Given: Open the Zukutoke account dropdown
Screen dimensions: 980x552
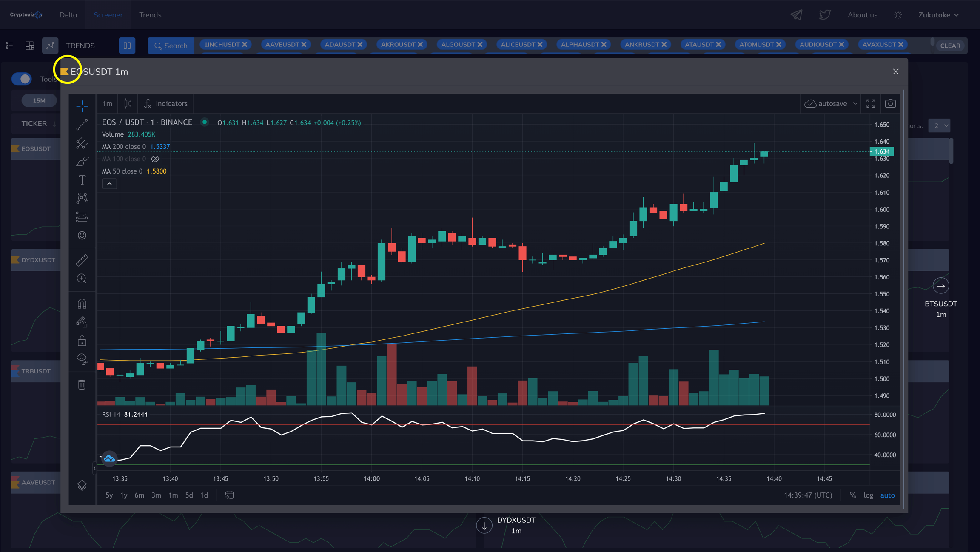Looking at the screenshot, I should [938, 15].
